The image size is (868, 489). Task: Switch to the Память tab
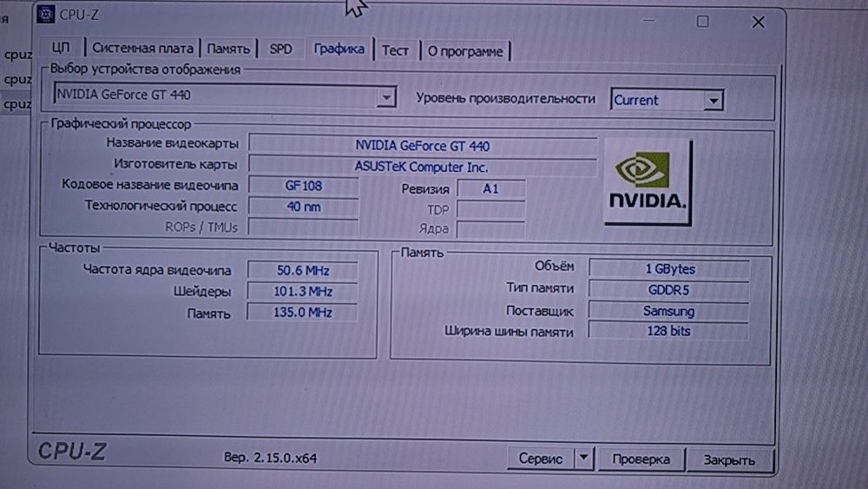228,49
